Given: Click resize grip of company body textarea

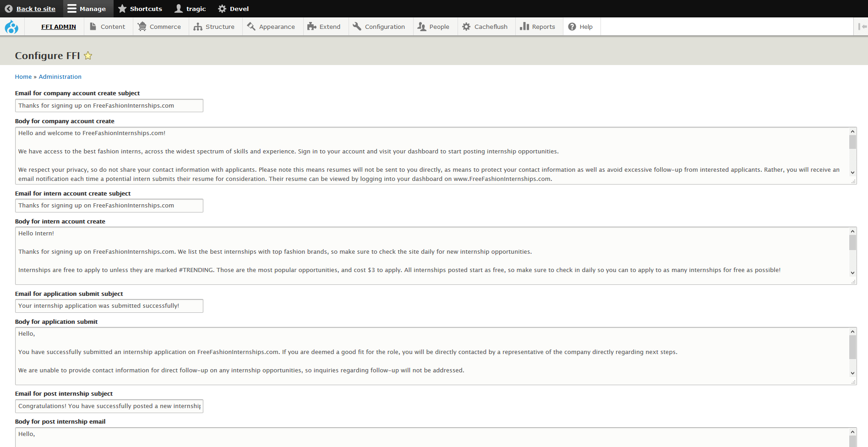Looking at the screenshot, I should click(x=853, y=181).
